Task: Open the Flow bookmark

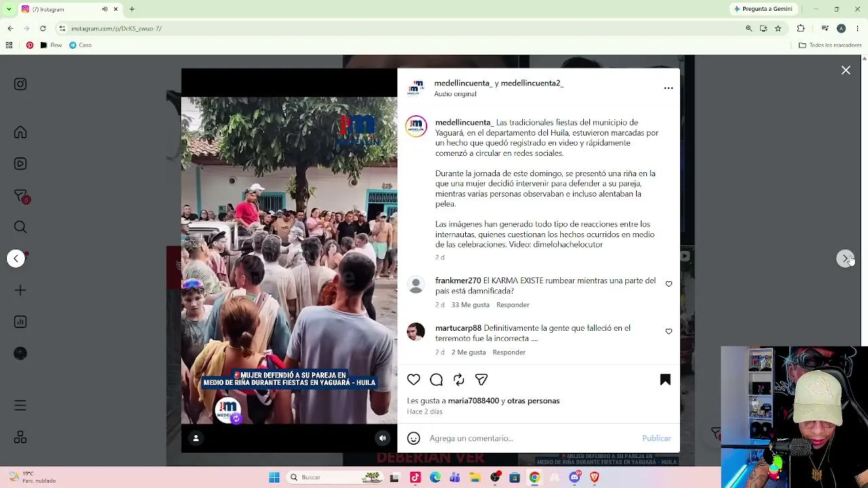Action: point(51,45)
